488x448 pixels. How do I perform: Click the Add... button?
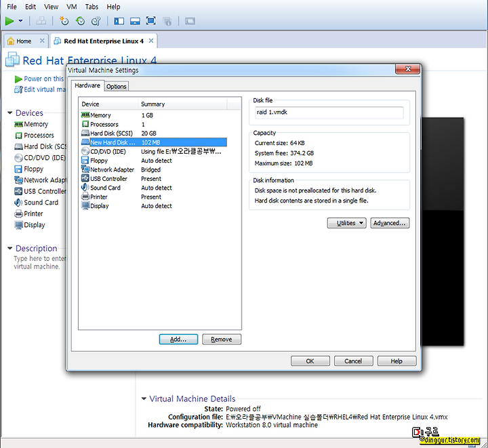pyautogui.click(x=178, y=340)
